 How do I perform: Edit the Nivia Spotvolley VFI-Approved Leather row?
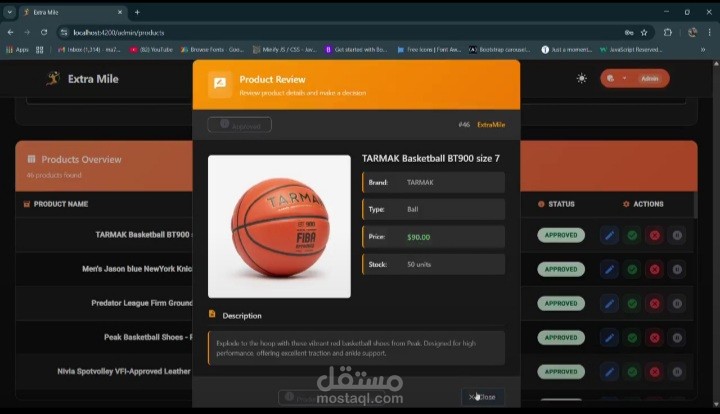609,372
